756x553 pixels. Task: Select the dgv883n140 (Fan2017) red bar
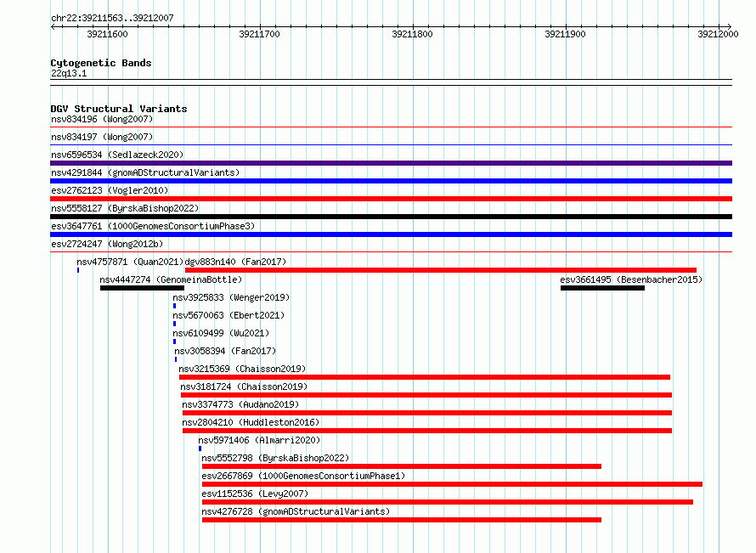click(x=441, y=270)
